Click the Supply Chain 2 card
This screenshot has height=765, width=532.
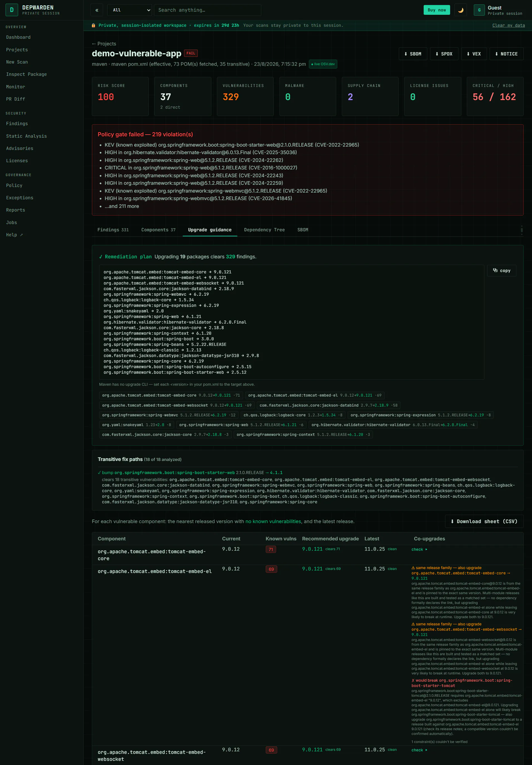coord(370,96)
